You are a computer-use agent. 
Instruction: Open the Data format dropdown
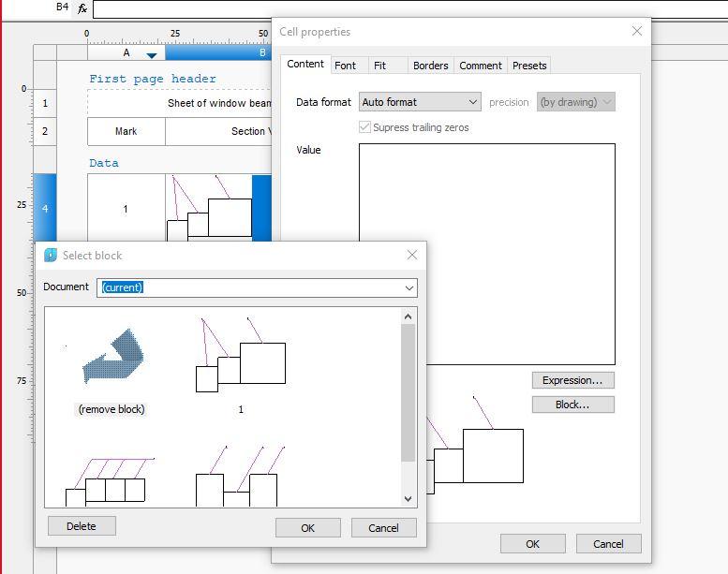pyautogui.click(x=420, y=102)
